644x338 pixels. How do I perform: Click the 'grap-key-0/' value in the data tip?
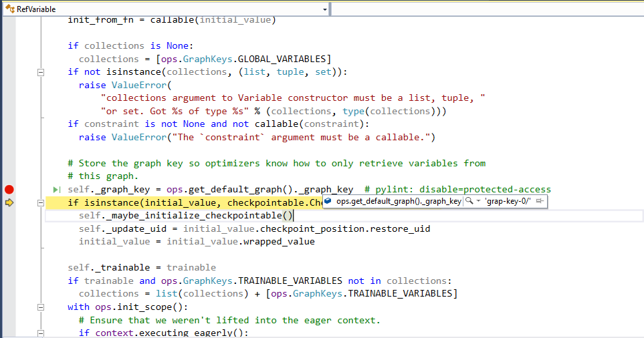tap(508, 201)
